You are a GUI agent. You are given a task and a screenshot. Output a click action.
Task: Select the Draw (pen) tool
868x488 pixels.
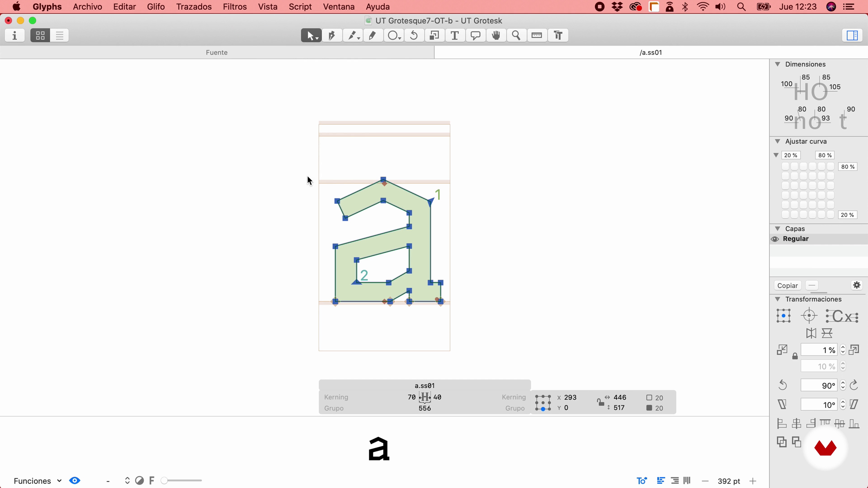[332, 35]
